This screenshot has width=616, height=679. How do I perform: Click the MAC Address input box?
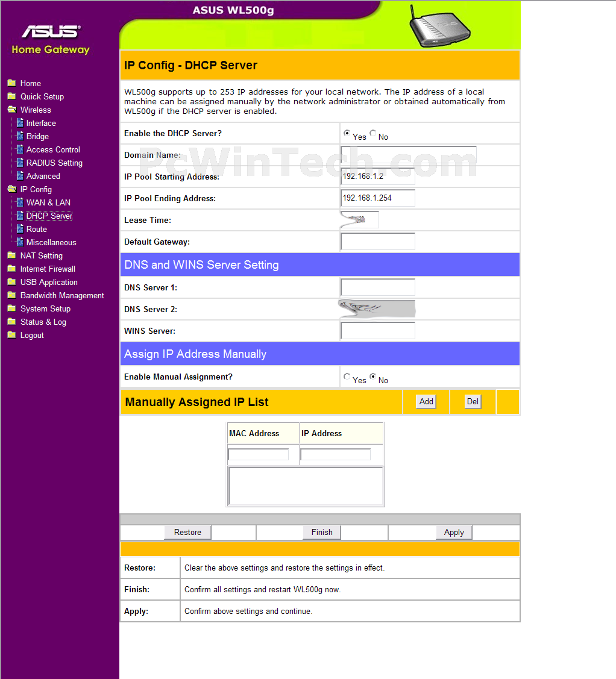click(x=258, y=454)
